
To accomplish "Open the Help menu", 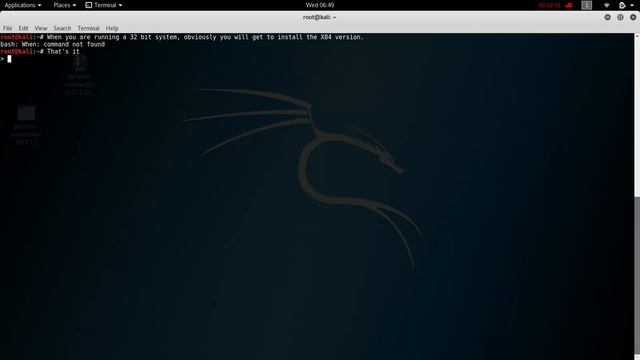I will [x=112, y=28].
